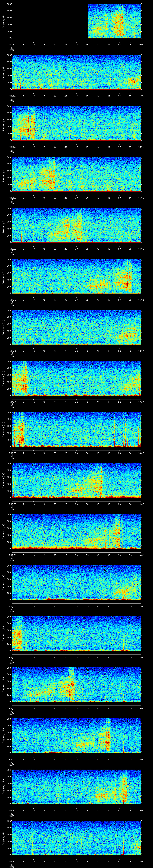
Task: Select the 17:13:00 spectrogram plot
Action: click(x=77, y=225)
